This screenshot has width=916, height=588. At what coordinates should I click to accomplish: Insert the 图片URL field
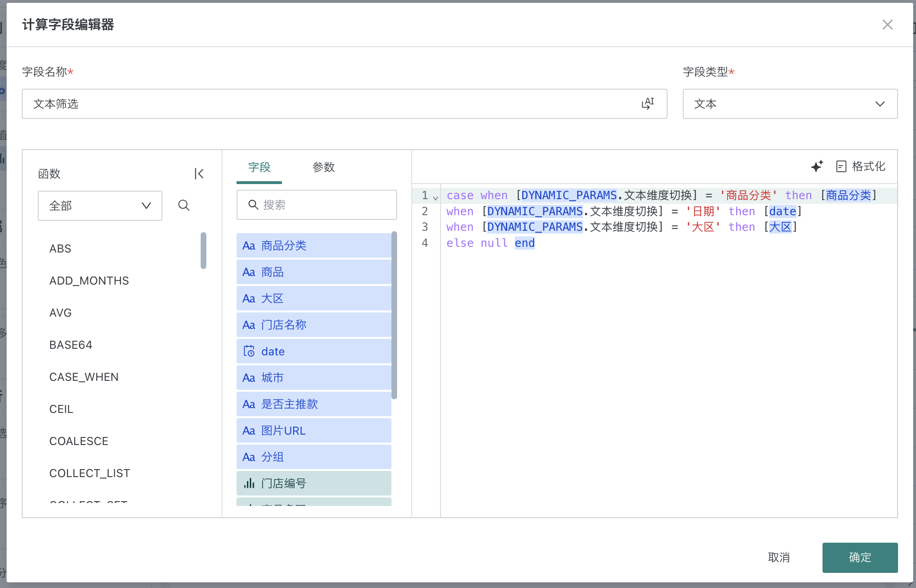click(314, 430)
